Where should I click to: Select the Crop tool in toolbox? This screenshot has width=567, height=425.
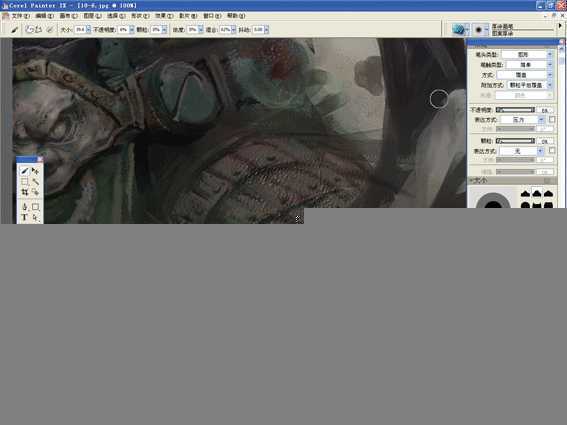(25, 192)
